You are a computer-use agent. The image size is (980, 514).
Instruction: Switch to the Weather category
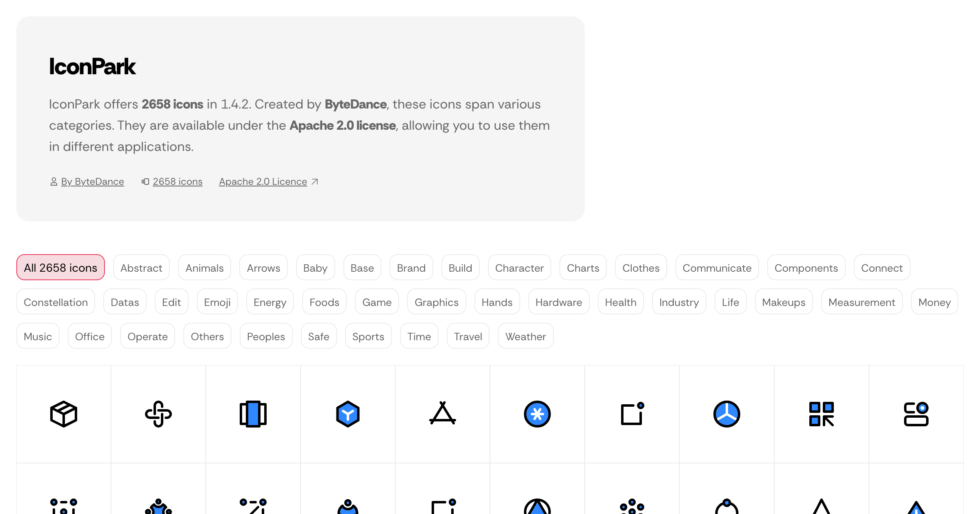pos(525,336)
